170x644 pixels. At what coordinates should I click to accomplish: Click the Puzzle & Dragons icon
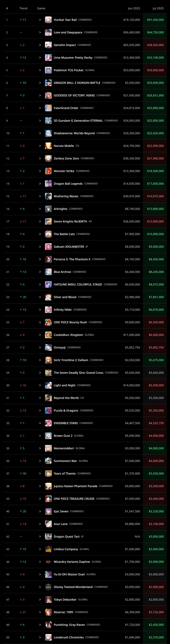tap(48, 411)
